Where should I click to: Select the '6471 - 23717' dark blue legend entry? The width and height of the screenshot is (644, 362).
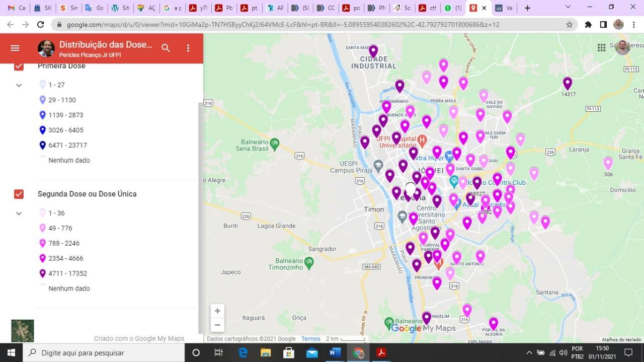pos(62,145)
